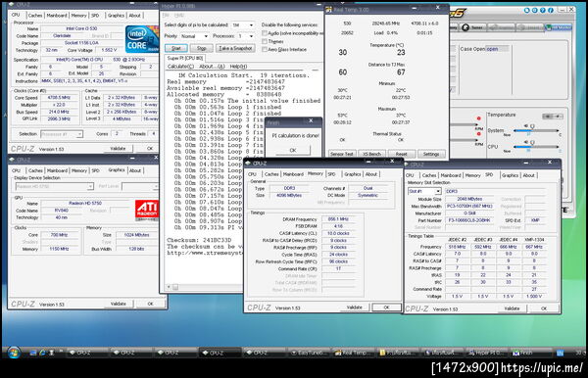Select SPD tab in CPU-Z Memory window
The width and height of the screenshot is (588, 378).
(331, 174)
